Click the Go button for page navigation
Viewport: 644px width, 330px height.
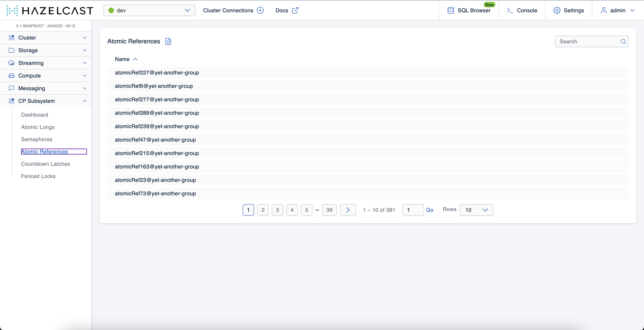pos(430,210)
